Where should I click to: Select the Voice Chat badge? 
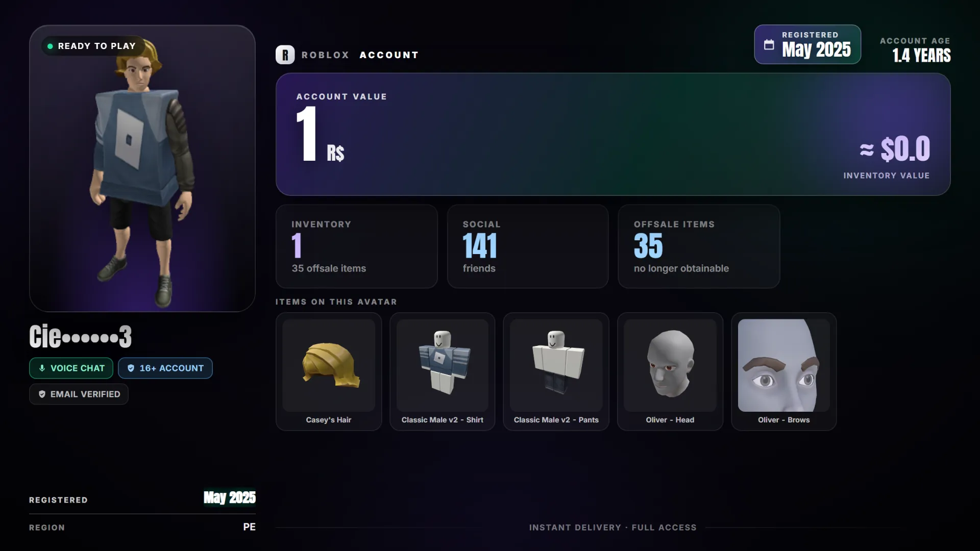[x=71, y=368]
